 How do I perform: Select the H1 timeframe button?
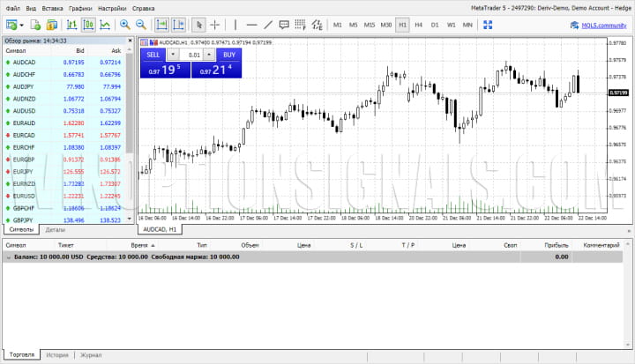click(402, 25)
